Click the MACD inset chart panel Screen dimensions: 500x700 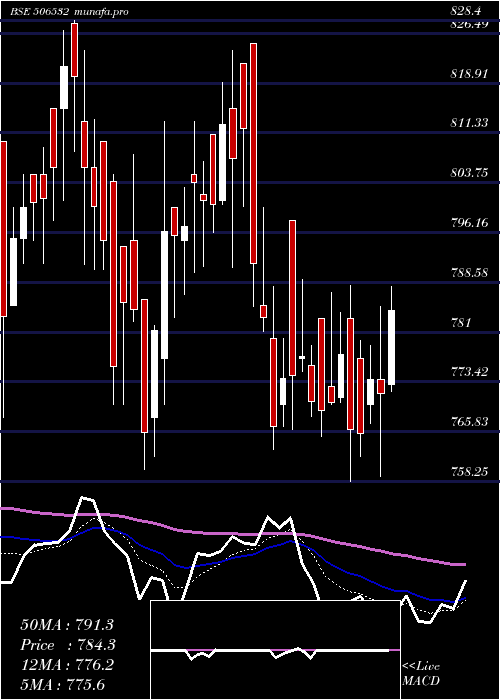[x=275, y=650]
